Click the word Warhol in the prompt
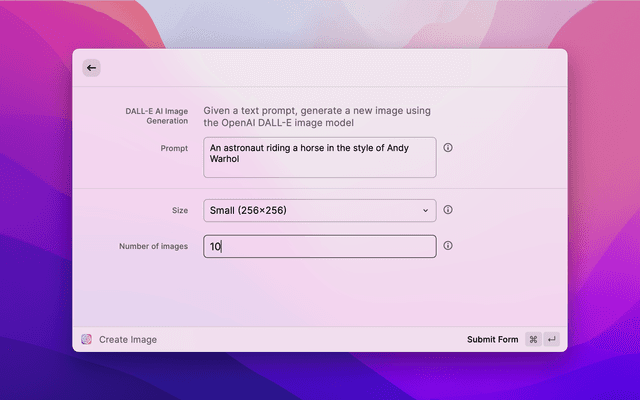The width and height of the screenshot is (640, 400). pyautogui.click(x=225, y=158)
